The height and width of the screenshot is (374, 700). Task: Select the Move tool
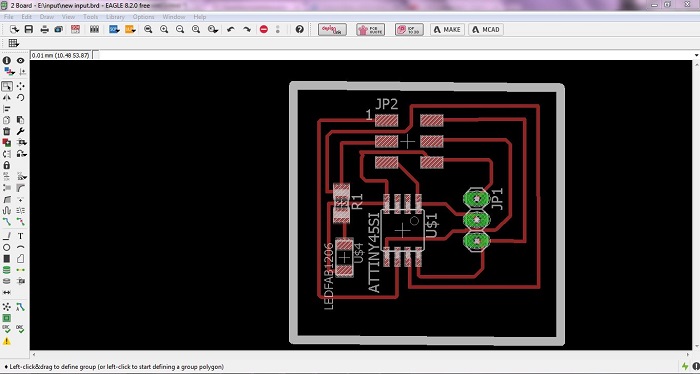pyautogui.click(x=21, y=86)
